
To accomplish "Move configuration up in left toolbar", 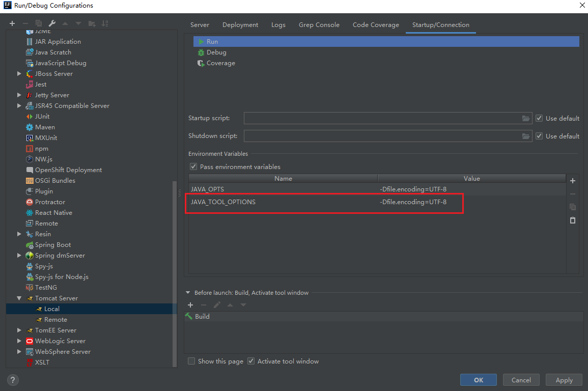I will [65, 23].
